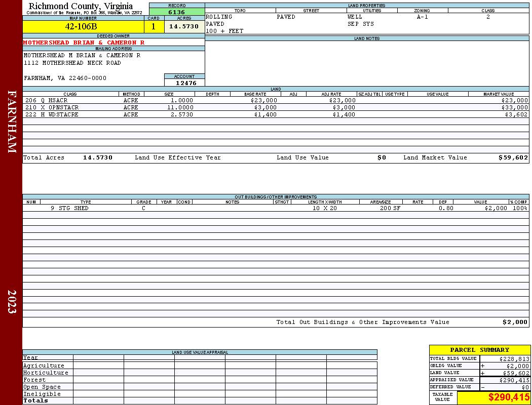This screenshot has width=532, height=405.
Task: Click street value PAVED
Action: click(286, 17)
